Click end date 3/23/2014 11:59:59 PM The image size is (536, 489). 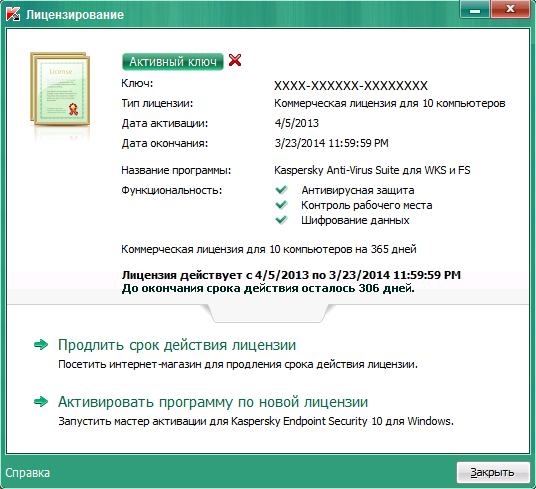[332, 143]
